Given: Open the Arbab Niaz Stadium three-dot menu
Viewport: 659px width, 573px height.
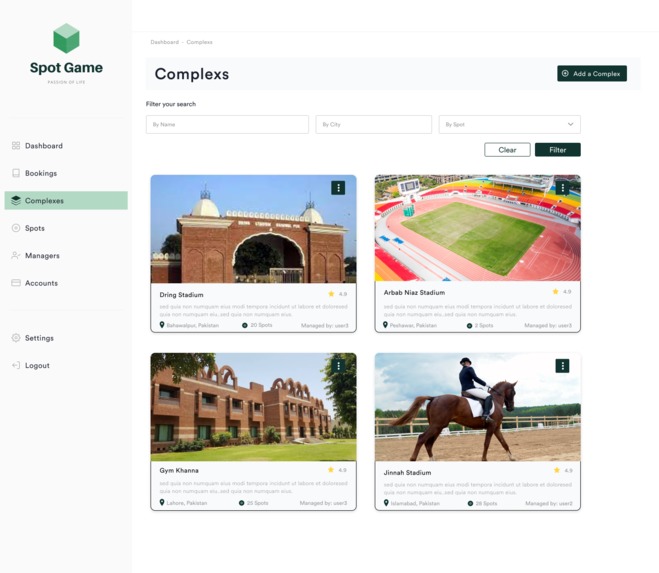Looking at the screenshot, I should click(562, 188).
